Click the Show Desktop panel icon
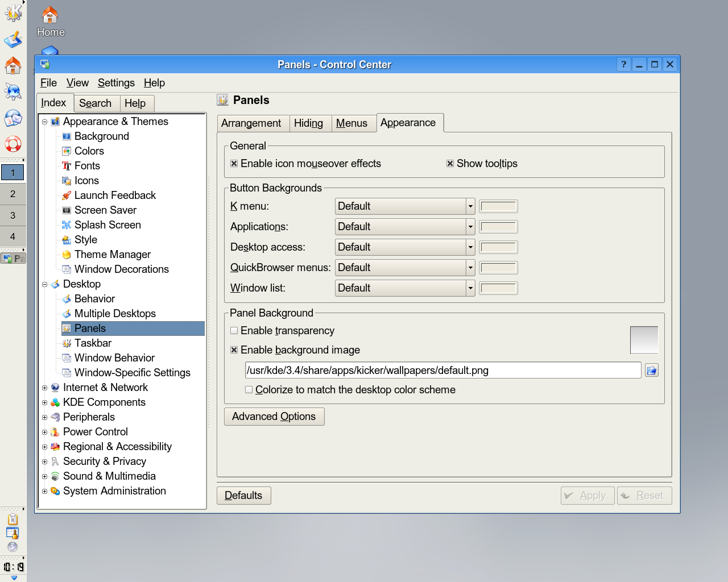The height and width of the screenshot is (582, 728). coord(13,40)
